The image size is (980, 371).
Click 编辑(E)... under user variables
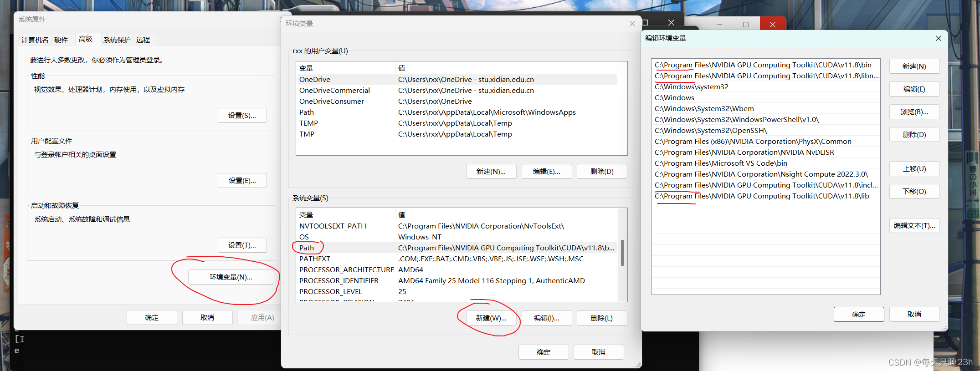pos(547,172)
